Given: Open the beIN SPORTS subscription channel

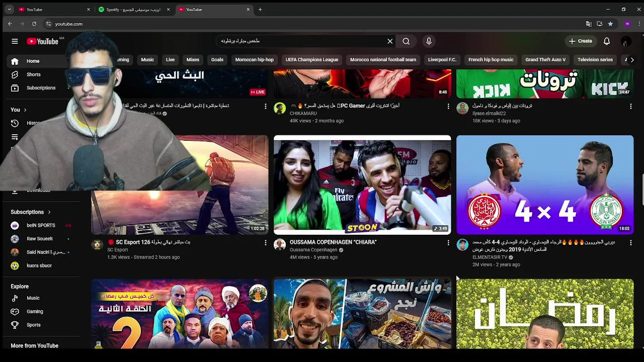Looking at the screenshot, I should click(41, 225).
